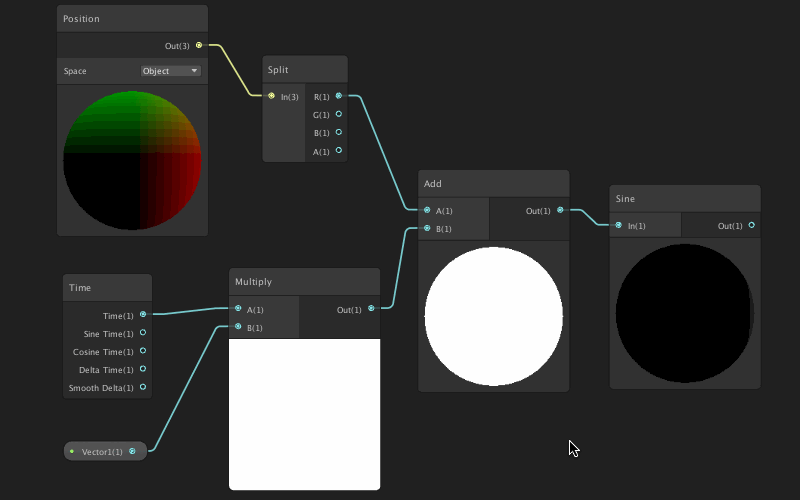Click the Sine node In(1) input port
800x500 pixels.
coord(618,225)
